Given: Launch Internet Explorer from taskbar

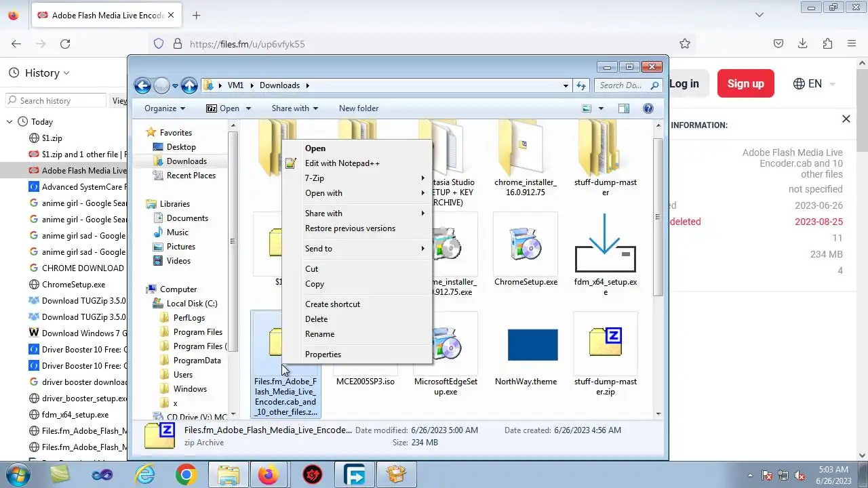Looking at the screenshot, I should (145, 475).
